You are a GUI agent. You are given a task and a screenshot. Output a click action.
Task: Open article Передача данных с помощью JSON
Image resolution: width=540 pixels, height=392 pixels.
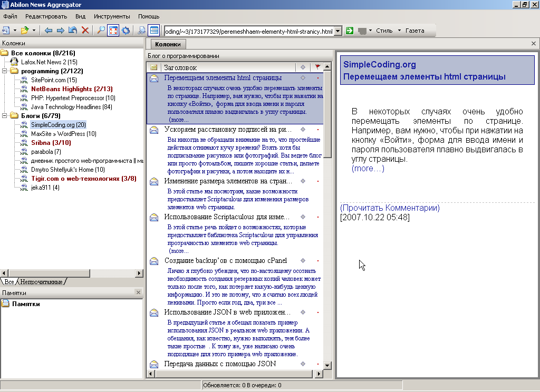click(220, 364)
